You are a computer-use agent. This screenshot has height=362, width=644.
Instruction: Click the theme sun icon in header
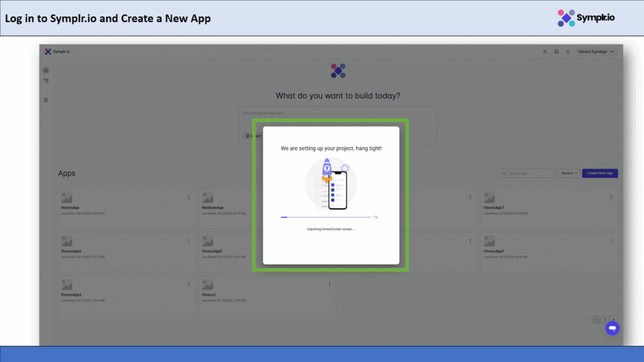[x=568, y=52]
